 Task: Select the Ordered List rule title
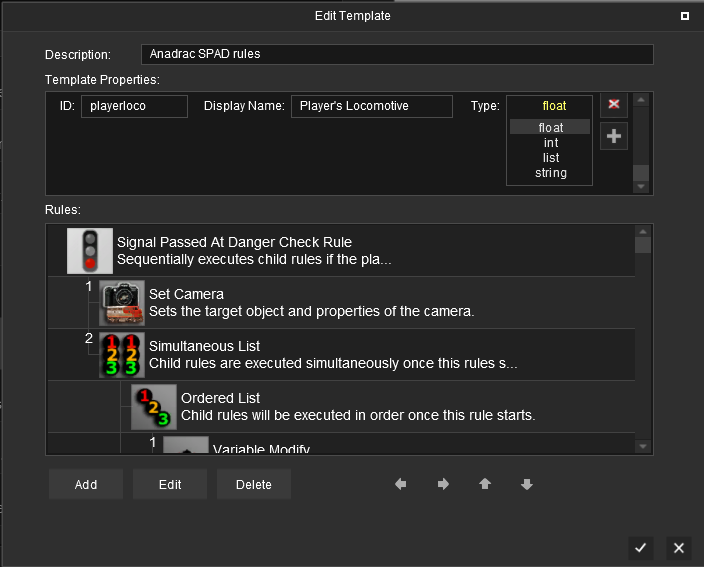[220, 398]
